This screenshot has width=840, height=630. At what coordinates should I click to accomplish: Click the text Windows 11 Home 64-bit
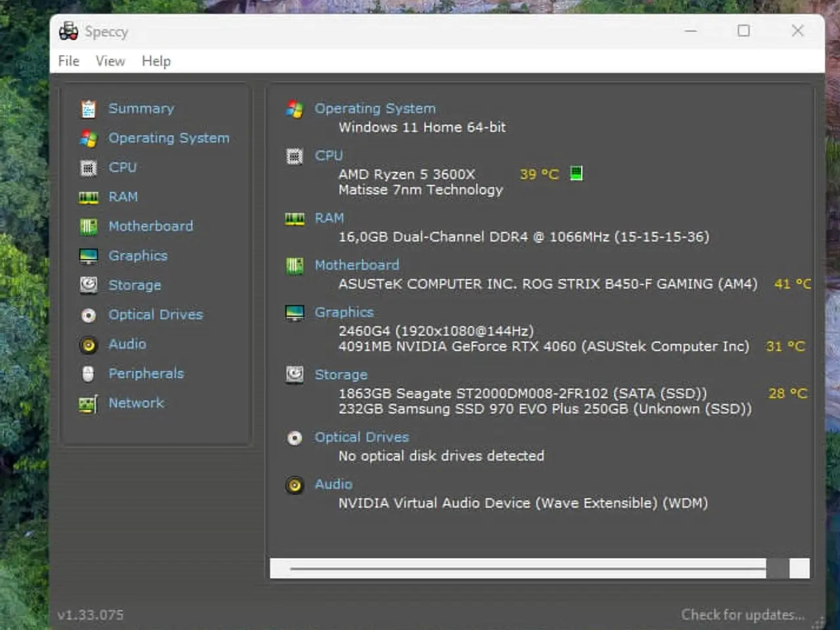422,127
